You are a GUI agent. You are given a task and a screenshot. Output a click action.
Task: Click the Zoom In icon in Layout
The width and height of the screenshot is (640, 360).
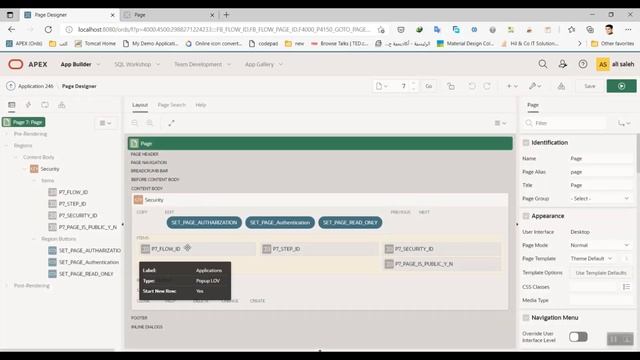coord(150,123)
